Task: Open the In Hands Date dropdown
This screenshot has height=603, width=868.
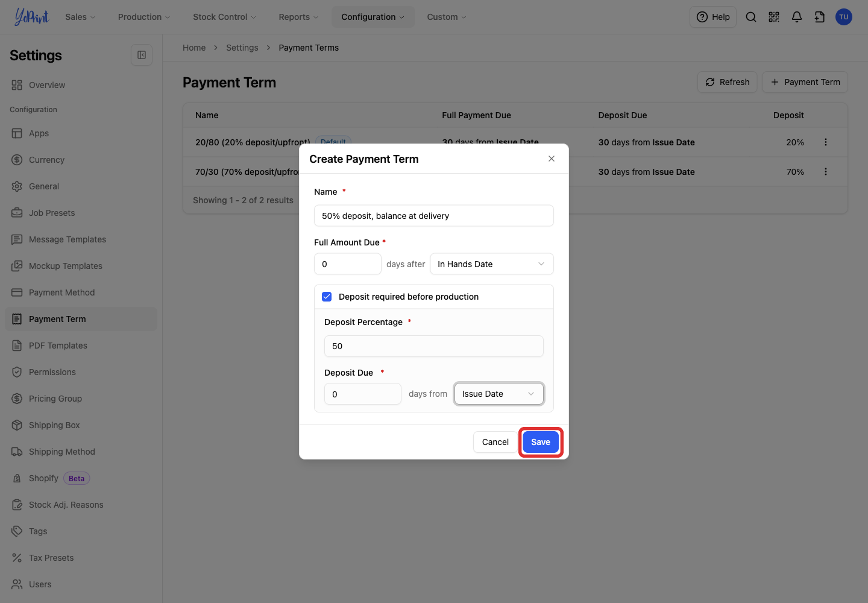Action: coord(492,264)
